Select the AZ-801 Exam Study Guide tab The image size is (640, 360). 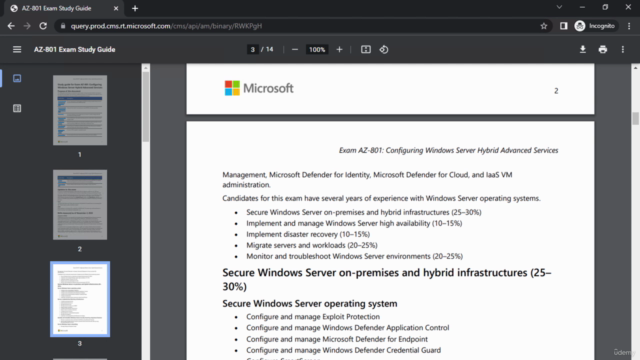coord(64,8)
